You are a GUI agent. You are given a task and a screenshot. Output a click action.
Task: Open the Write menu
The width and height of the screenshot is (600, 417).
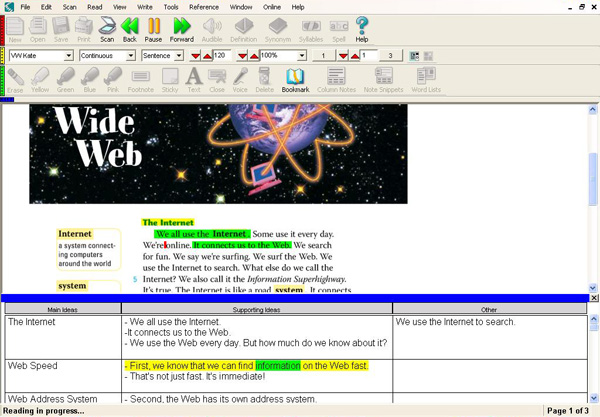pos(144,7)
